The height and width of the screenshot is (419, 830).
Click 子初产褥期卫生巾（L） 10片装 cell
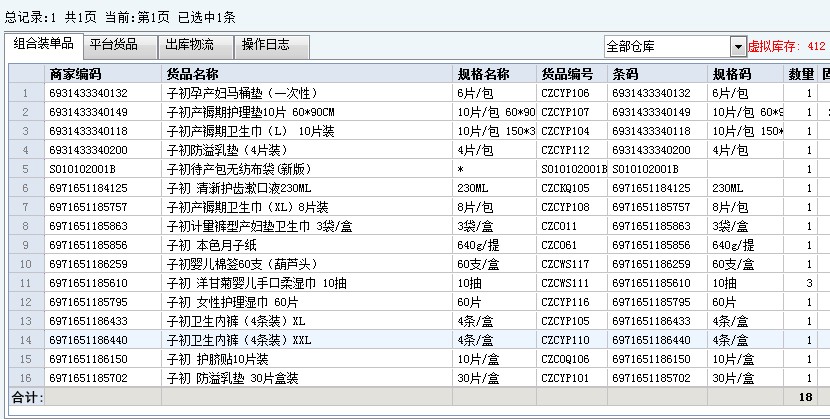coord(306,131)
